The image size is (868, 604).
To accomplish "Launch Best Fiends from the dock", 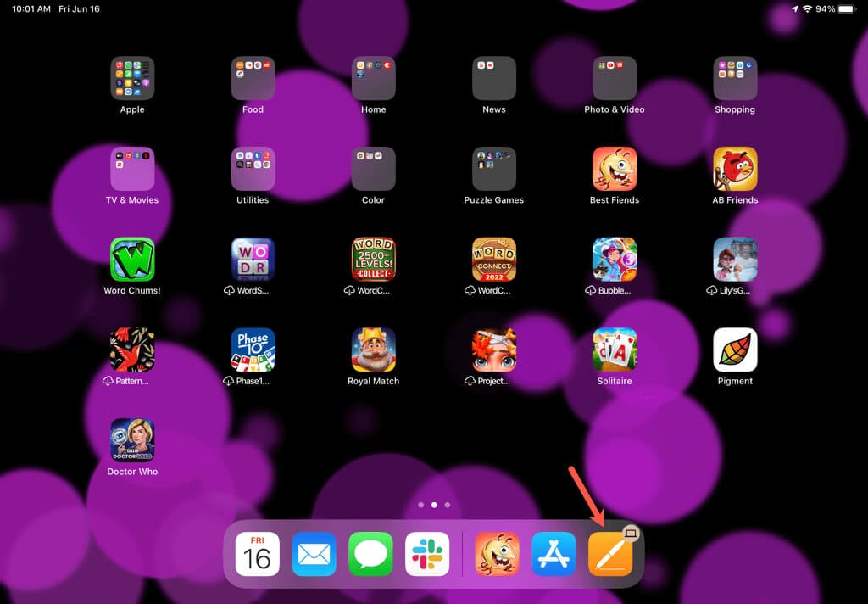I will click(497, 554).
